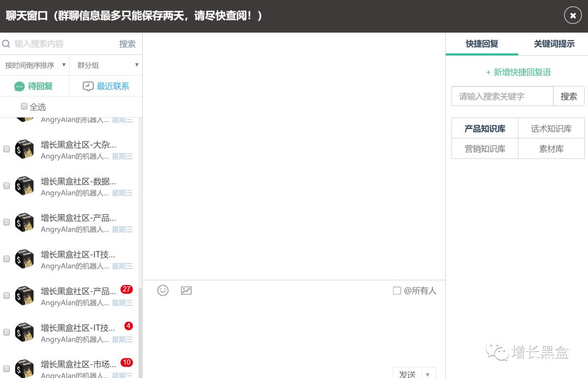This screenshot has height=378, width=588.
Task: Click avatar of 增长黑盒社区-大杂 group
Action: pyautogui.click(x=24, y=149)
